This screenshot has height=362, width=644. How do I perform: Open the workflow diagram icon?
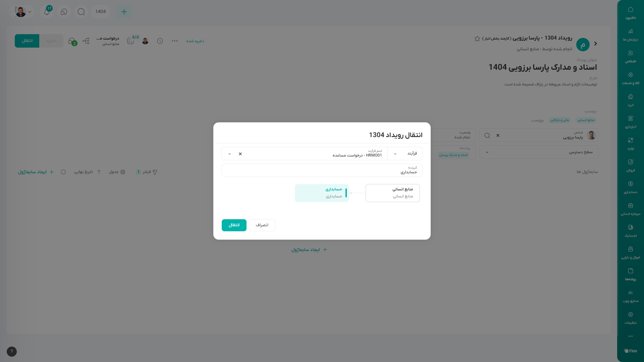pos(86,41)
